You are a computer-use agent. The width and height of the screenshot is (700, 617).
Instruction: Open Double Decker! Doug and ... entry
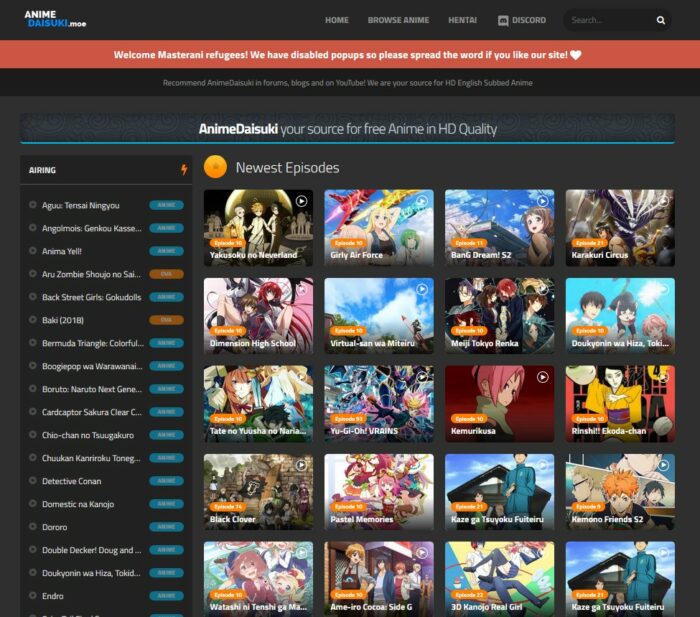pyautogui.click(x=92, y=550)
